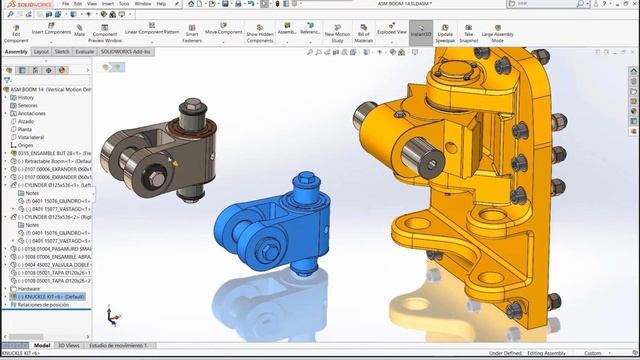Expand the manager panel tabs arrow

(x=87, y=70)
